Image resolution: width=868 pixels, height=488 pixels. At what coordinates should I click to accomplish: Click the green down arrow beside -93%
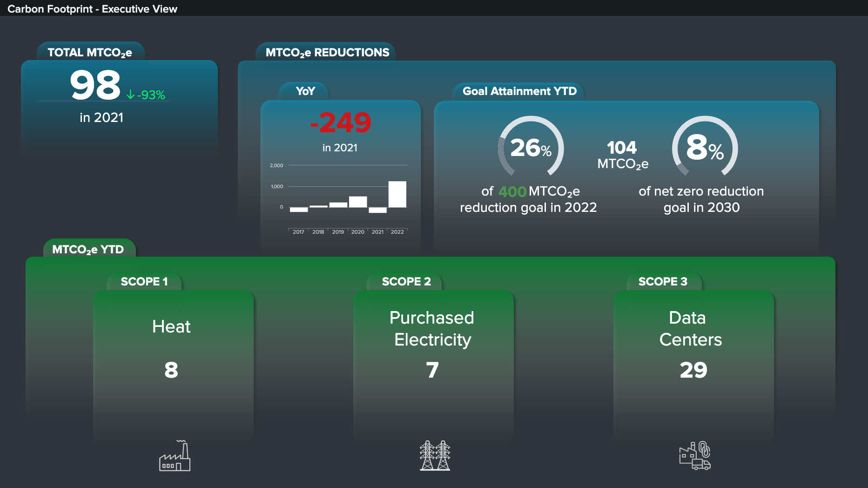point(131,95)
